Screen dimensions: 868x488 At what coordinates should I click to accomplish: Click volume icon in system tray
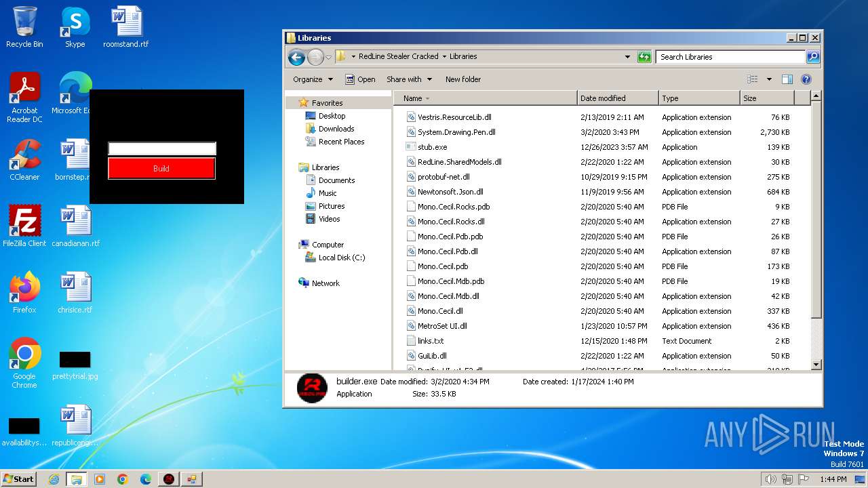click(770, 479)
